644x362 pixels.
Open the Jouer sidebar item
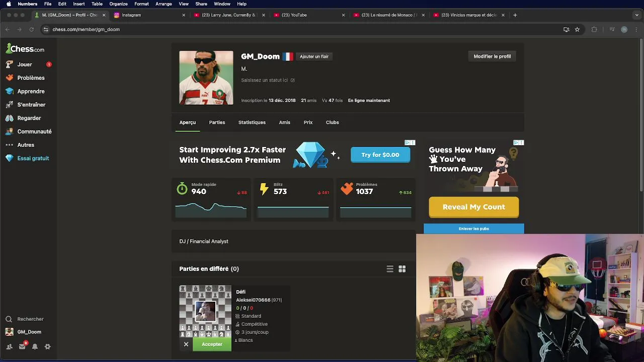click(25, 64)
